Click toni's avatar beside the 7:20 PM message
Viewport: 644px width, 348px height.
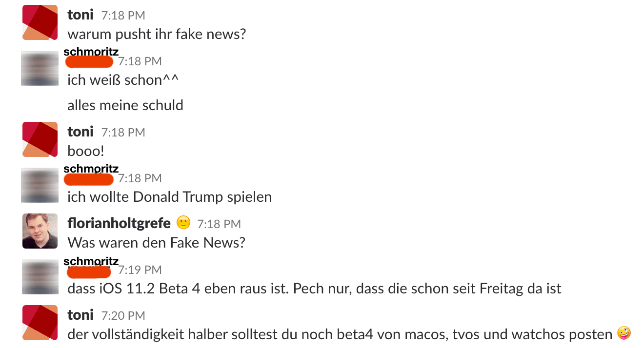[40, 323]
